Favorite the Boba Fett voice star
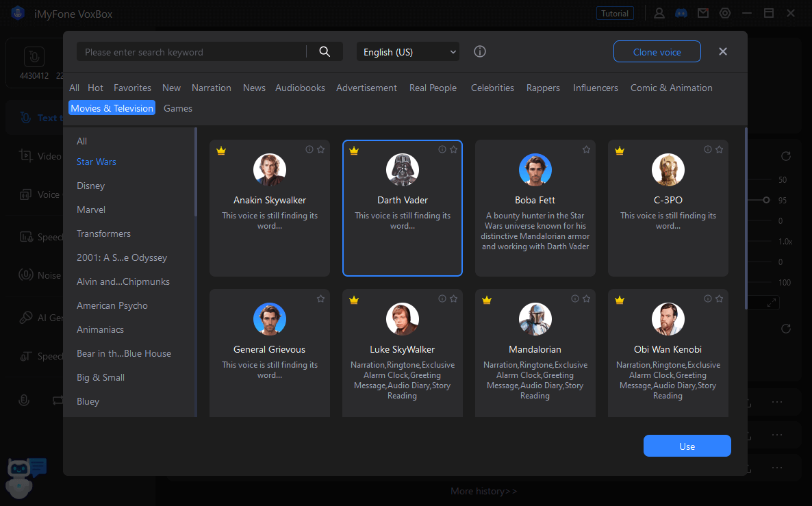 (586, 149)
